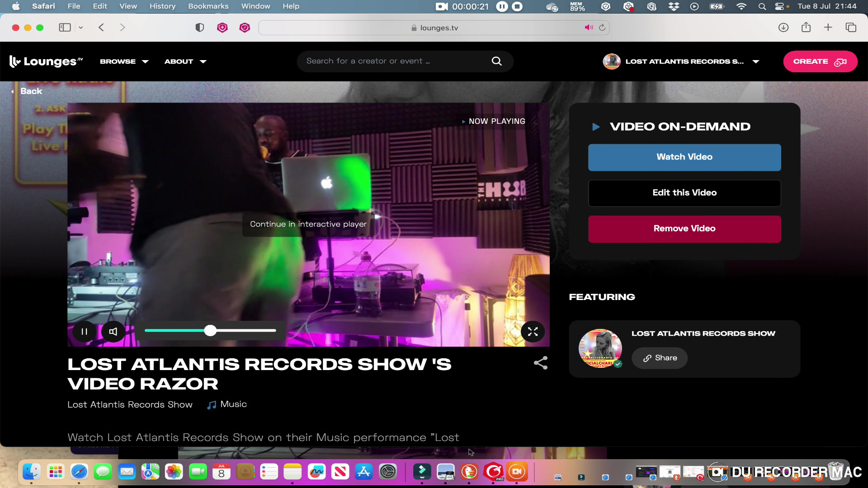The height and width of the screenshot is (488, 868).
Task: Open Lost Atlantis Records Show avatar
Action: (600, 348)
